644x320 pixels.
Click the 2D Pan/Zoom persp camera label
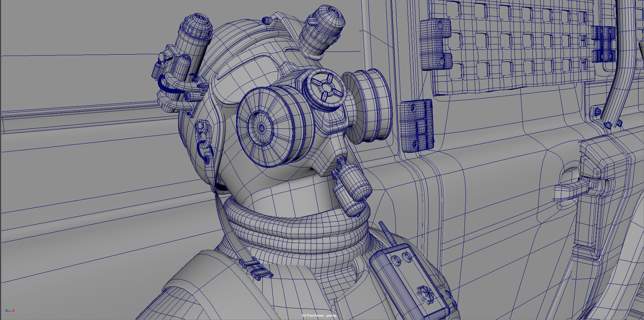tap(319, 316)
